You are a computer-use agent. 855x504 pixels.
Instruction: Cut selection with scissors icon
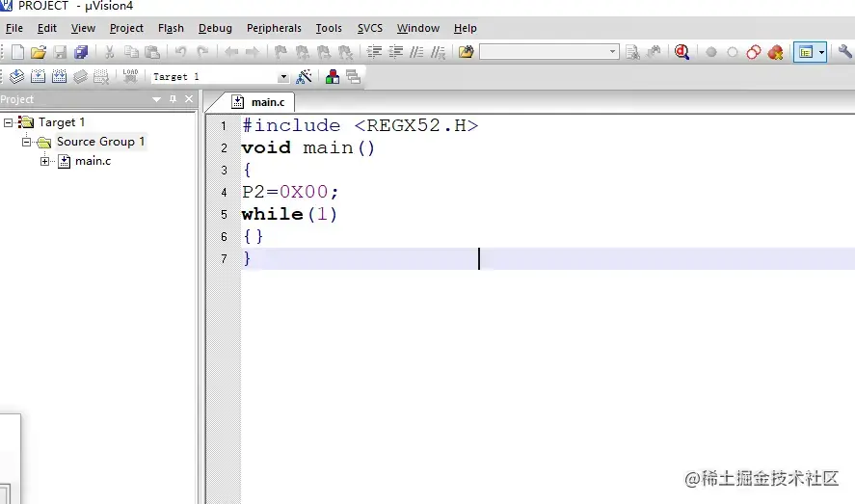[x=109, y=52]
